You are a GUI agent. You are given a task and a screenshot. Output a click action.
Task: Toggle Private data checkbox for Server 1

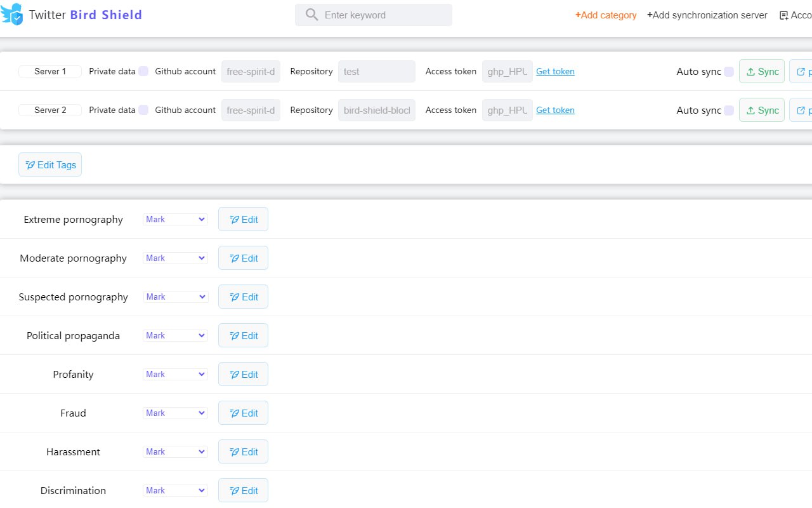143,71
